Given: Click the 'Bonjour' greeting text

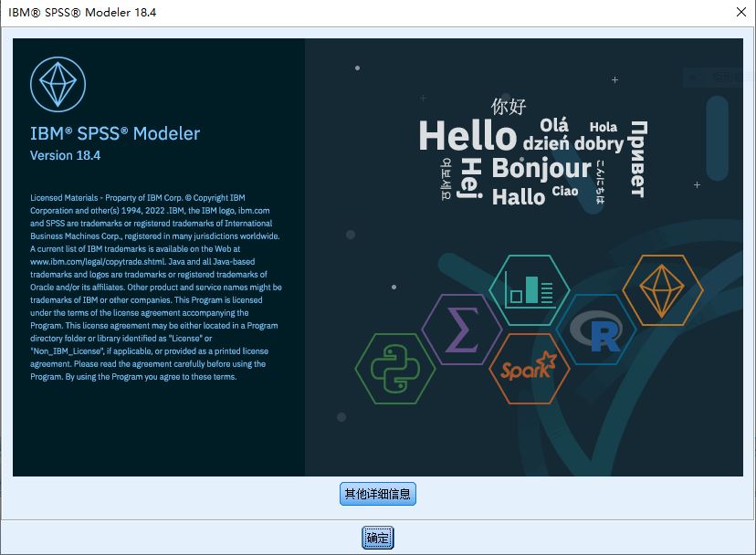Looking at the screenshot, I should [541, 168].
